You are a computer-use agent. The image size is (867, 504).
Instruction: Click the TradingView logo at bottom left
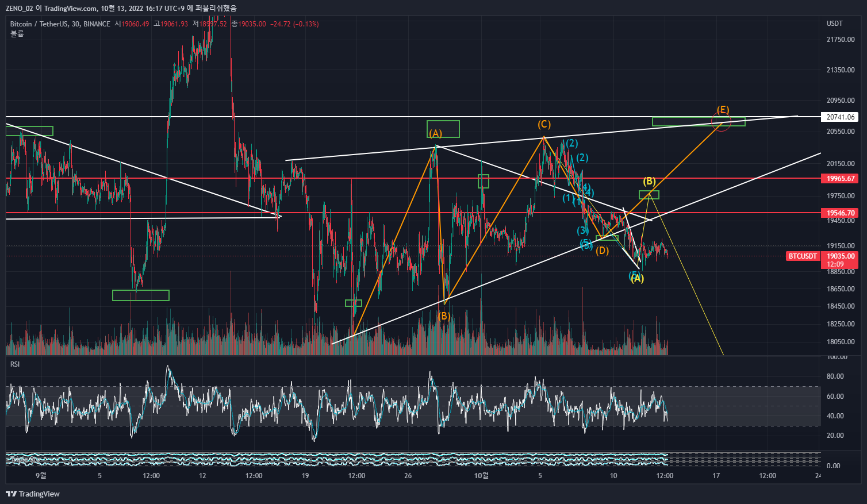tap(33, 494)
